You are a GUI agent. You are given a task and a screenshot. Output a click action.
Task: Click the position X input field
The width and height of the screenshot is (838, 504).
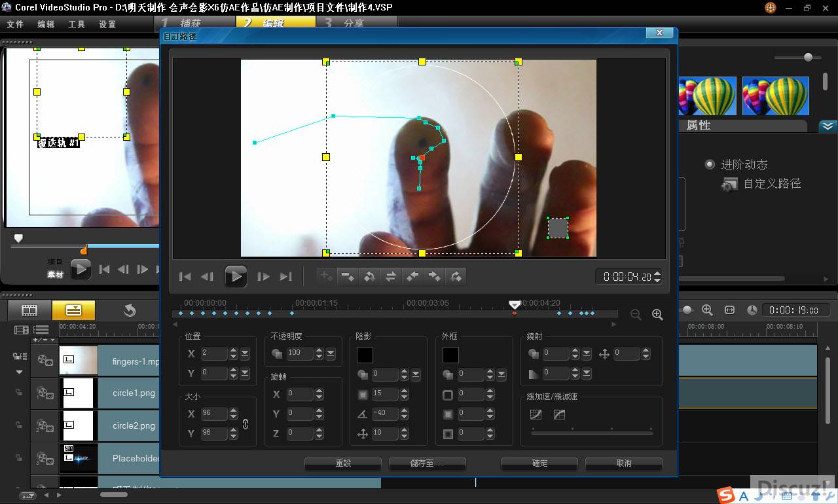pyautogui.click(x=214, y=353)
